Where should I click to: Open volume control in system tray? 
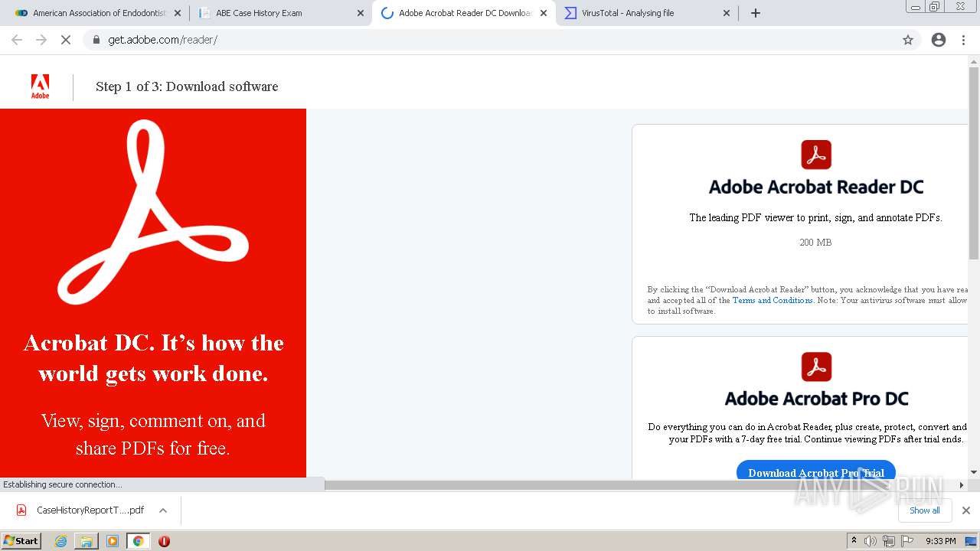pyautogui.click(x=871, y=541)
